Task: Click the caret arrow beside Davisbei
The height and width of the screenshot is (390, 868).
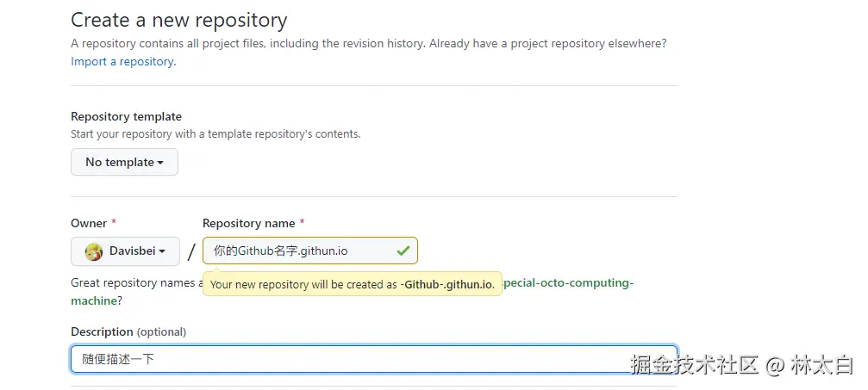Action: click(162, 252)
